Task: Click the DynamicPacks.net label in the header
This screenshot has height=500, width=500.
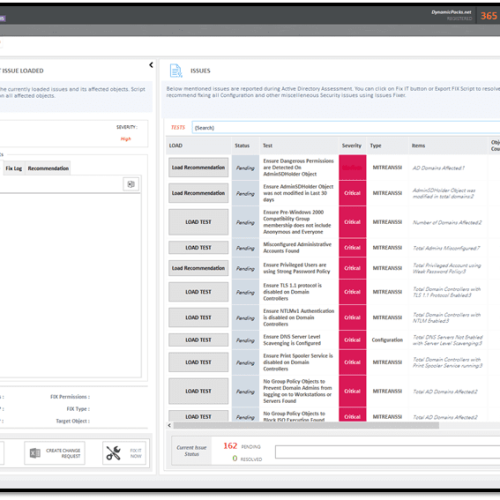Action: [451, 12]
